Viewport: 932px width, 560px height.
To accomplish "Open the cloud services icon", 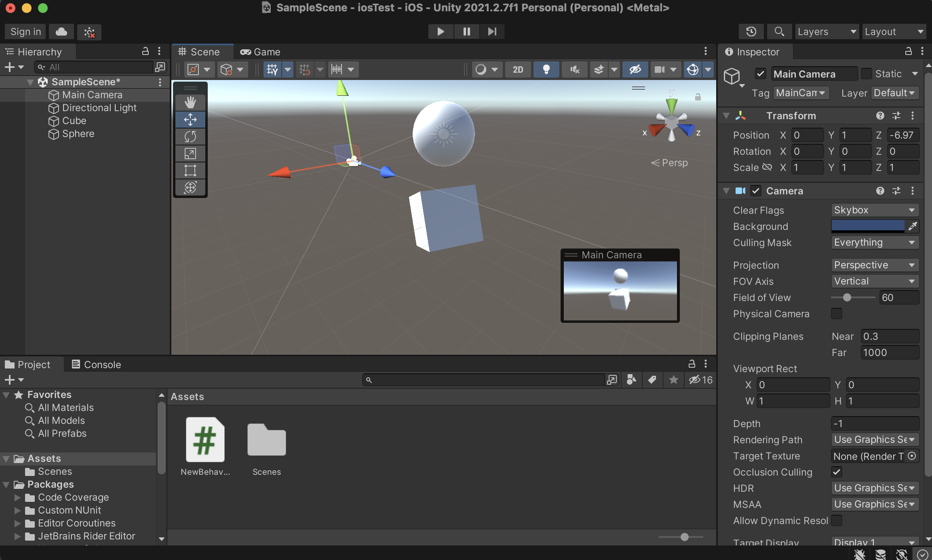I will click(61, 32).
